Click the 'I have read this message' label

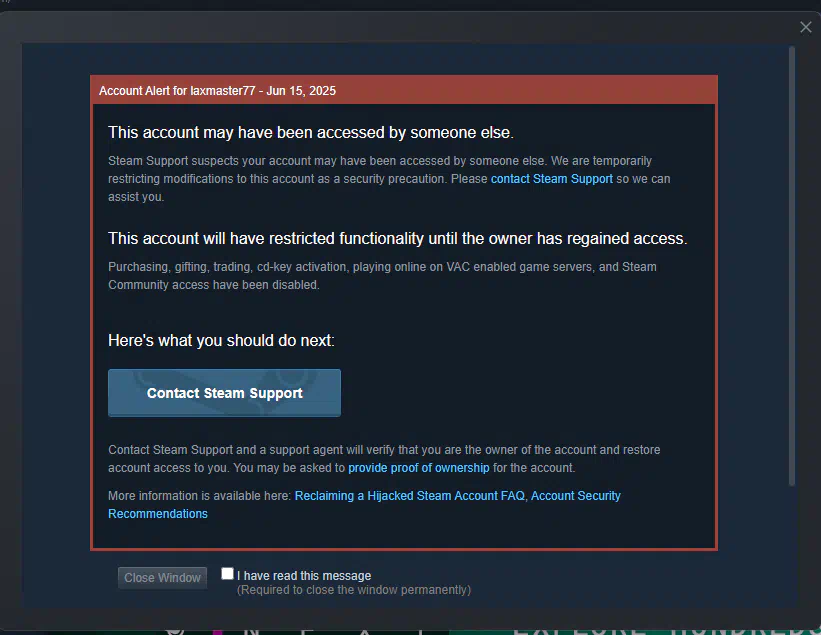click(304, 575)
